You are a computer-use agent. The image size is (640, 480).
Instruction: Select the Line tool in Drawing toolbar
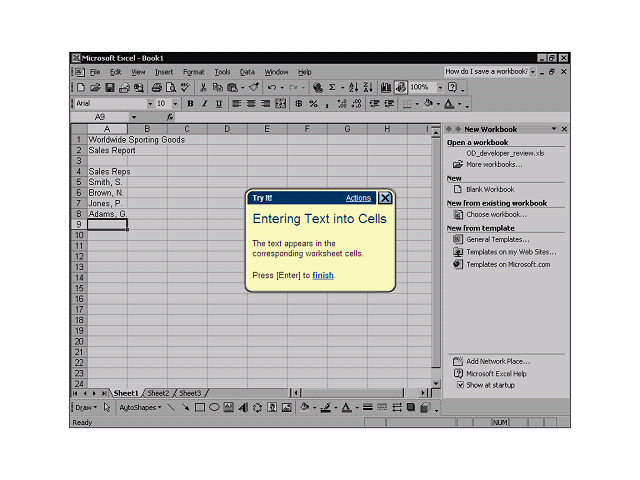coord(171,407)
